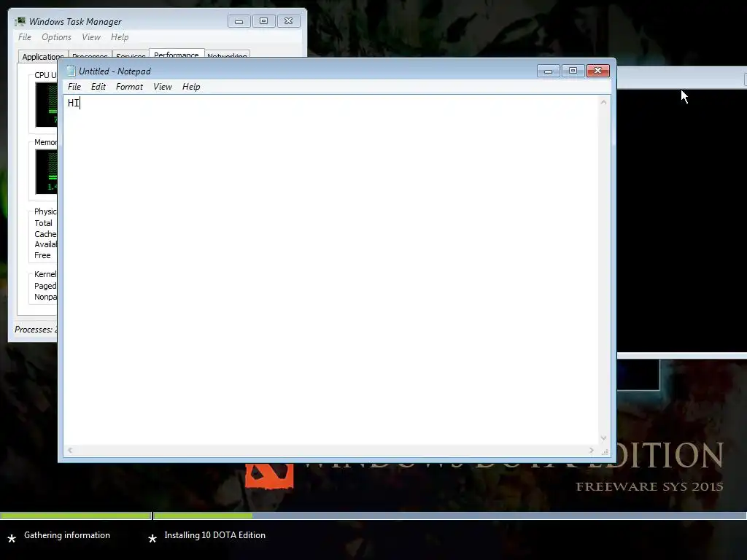
Task: Click the Notepad horizontal scrollbar left arrow
Action: click(70, 451)
